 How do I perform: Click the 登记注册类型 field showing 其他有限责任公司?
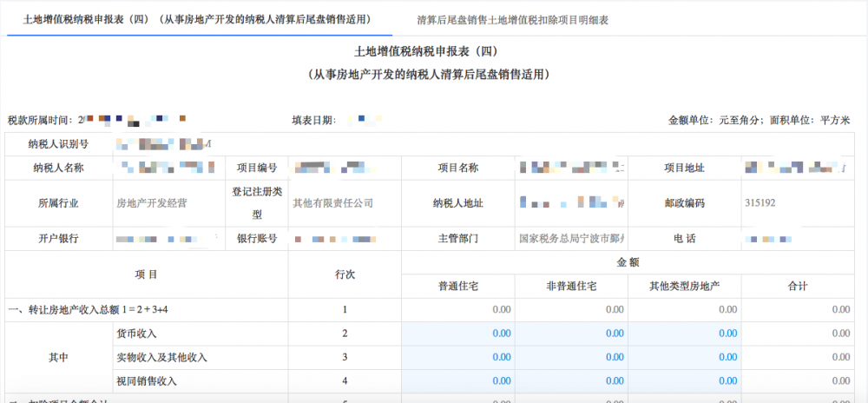click(x=345, y=203)
